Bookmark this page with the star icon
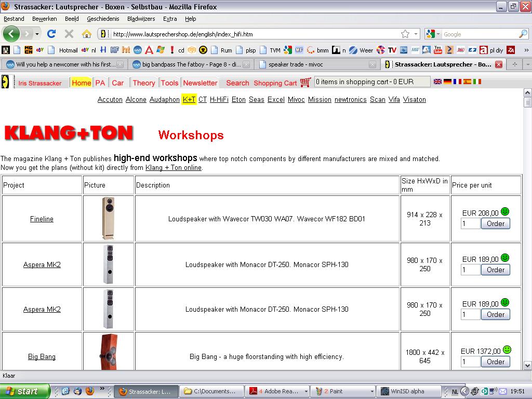Image resolution: width=532 pixels, height=399 pixels. pos(405,34)
